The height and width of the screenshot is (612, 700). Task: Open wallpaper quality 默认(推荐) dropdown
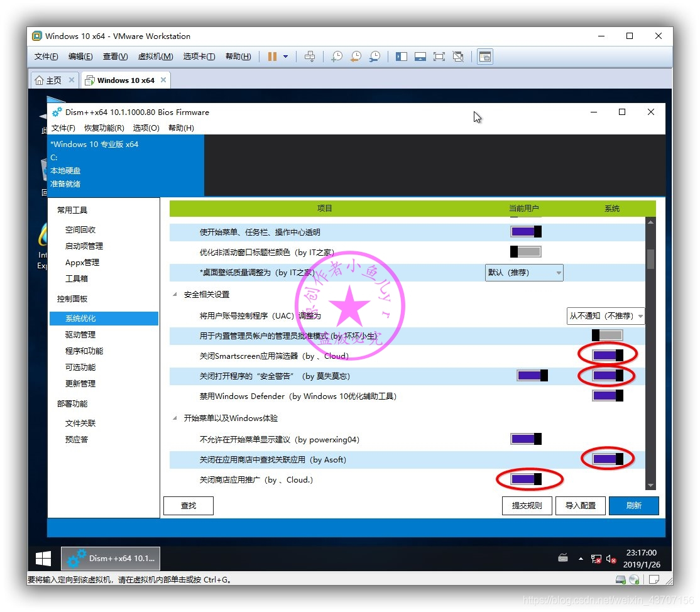524,272
